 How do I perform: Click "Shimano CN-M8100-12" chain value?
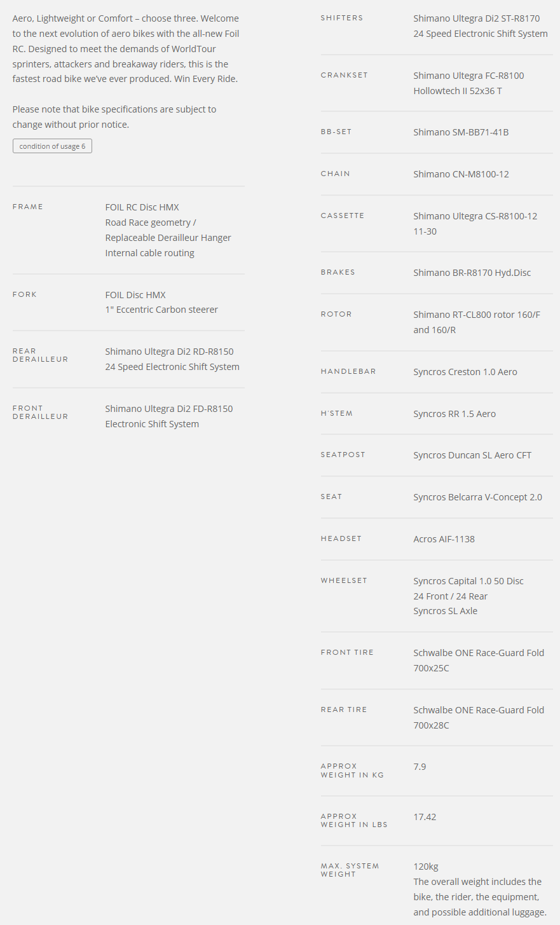(x=461, y=174)
